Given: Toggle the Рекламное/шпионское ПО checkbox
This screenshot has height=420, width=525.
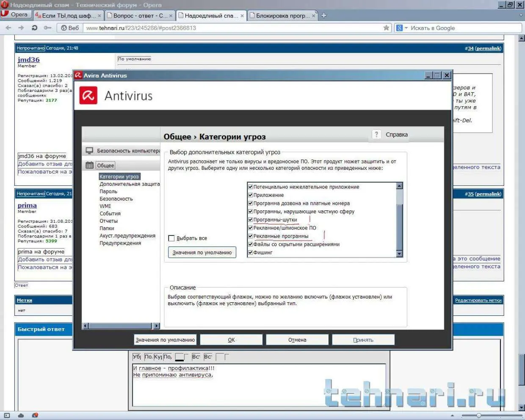Looking at the screenshot, I should click(250, 228).
